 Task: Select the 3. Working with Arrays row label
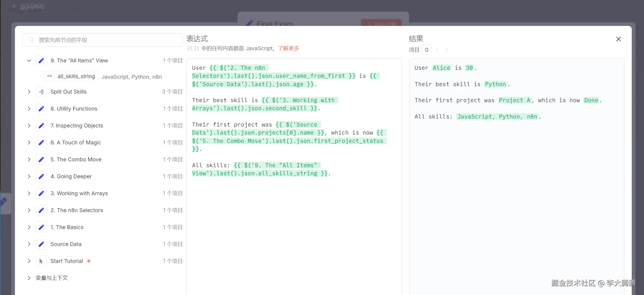79,193
